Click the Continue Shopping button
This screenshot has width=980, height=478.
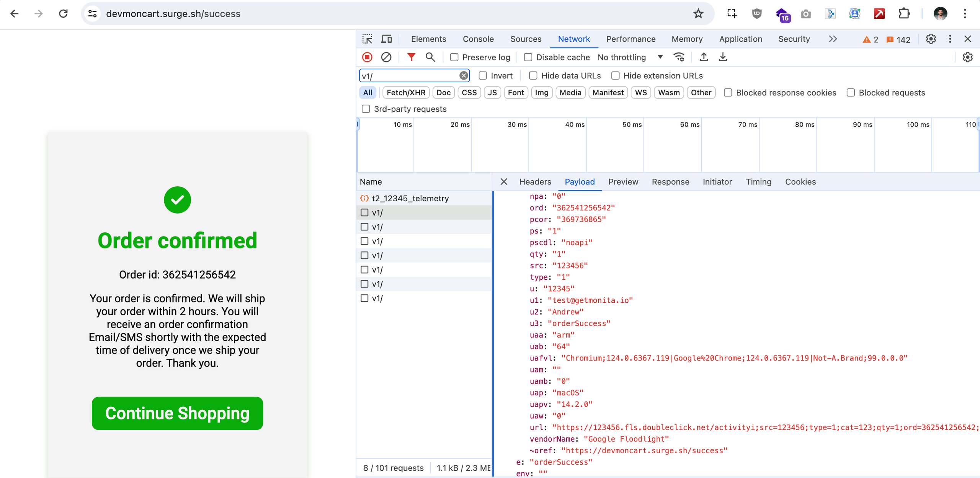point(177,413)
